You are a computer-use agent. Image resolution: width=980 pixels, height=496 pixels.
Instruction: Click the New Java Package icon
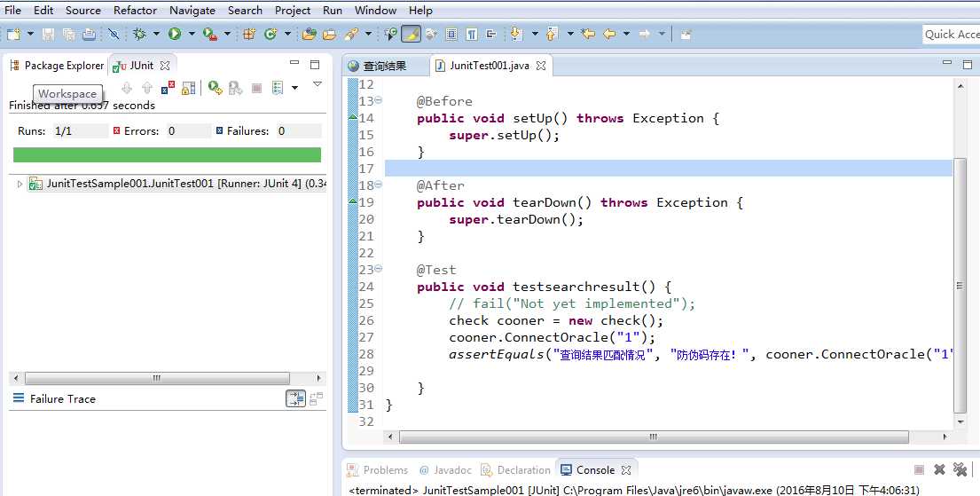[x=248, y=35]
